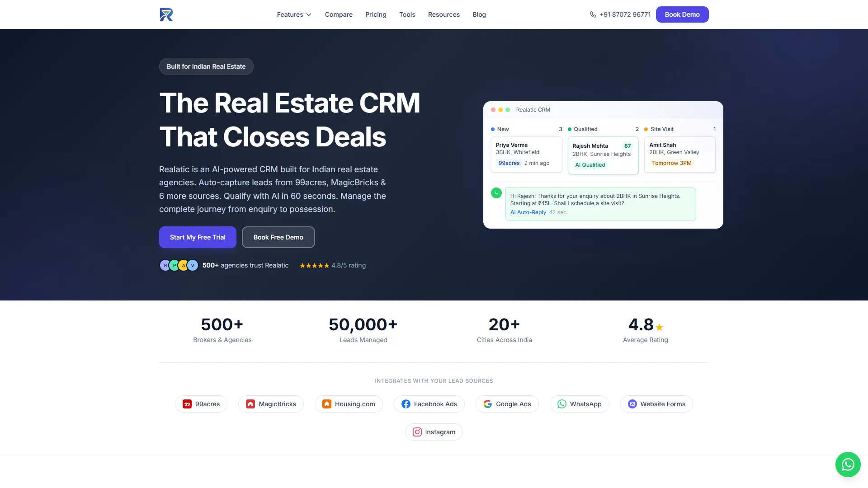Click the Facebook logo icon
This screenshot has width=868, height=488.
click(406, 404)
